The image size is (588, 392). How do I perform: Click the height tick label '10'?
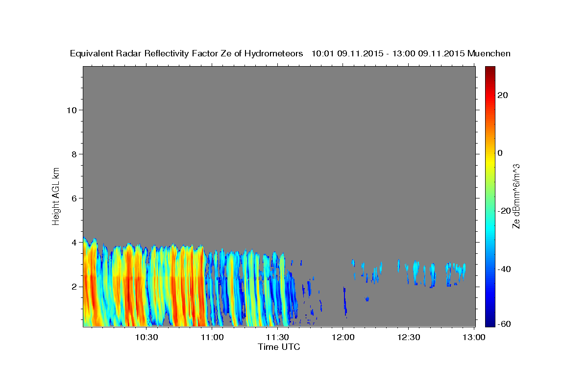[x=72, y=110]
